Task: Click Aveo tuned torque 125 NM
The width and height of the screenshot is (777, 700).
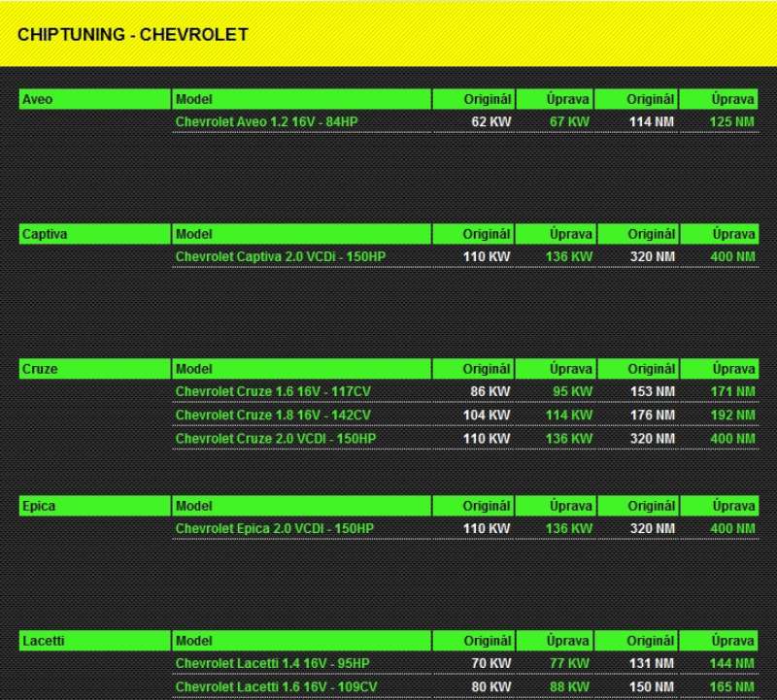Action: coord(732,122)
